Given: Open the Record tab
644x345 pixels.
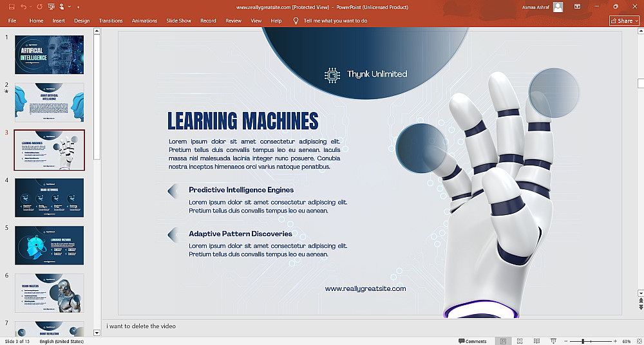Looking at the screenshot, I should [208, 21].
